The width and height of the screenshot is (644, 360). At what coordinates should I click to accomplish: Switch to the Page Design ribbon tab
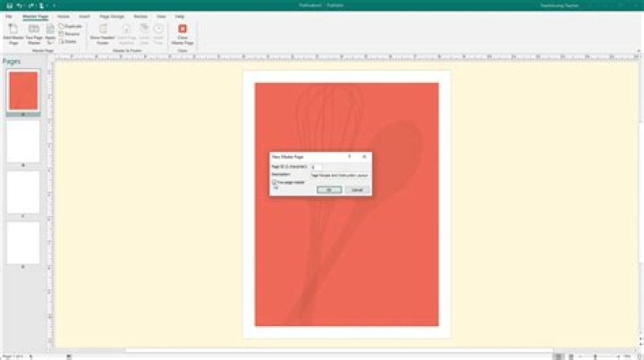tap(112, 16)
